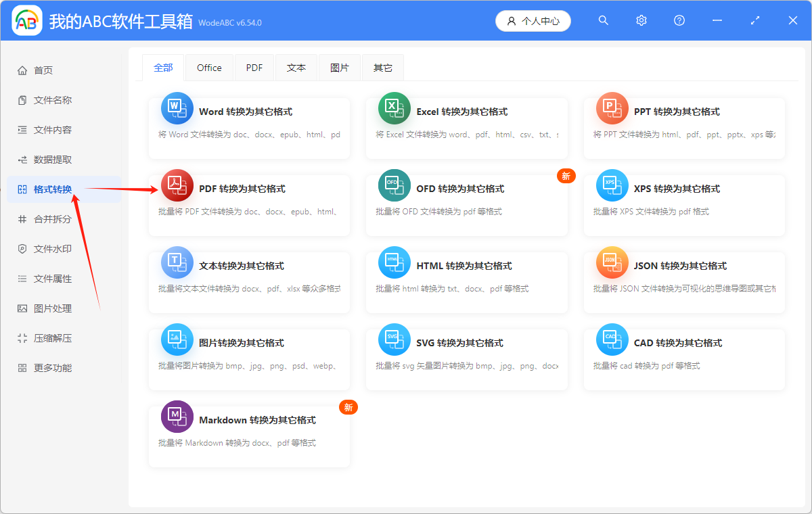
Task: Navigate to 首页 in the sidebar
Action: 41,70
